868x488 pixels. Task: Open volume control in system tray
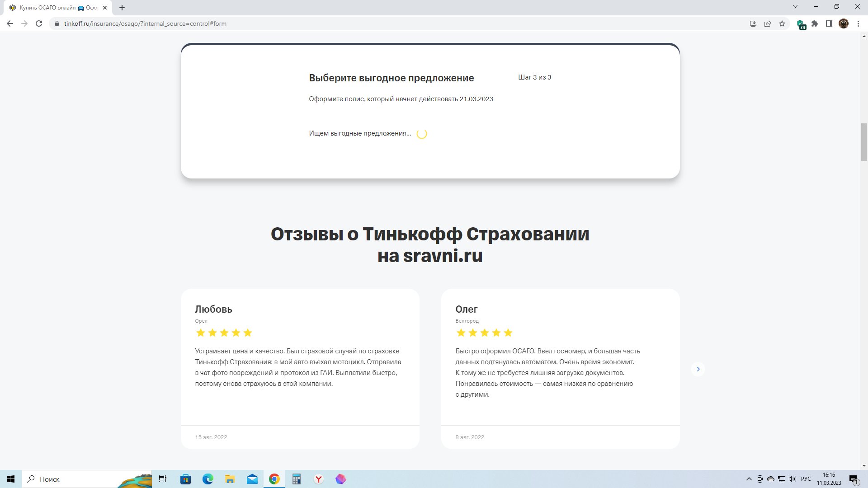click(x=792, y=479)
